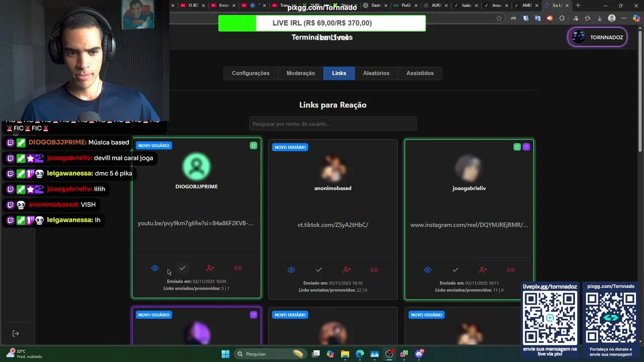Open Microsoft Edge from the taskbar
Screen dimensions: 644x362
tap(360, 354)
